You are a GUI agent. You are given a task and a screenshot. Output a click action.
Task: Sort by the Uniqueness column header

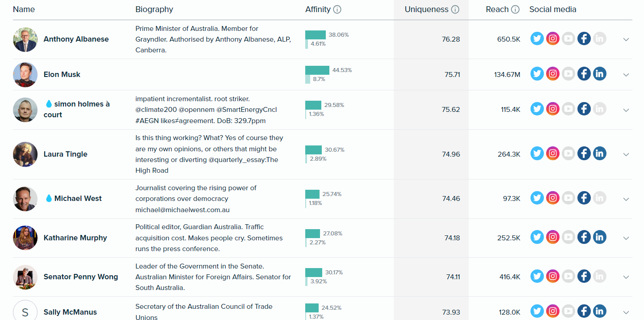[x=426, y=9]
